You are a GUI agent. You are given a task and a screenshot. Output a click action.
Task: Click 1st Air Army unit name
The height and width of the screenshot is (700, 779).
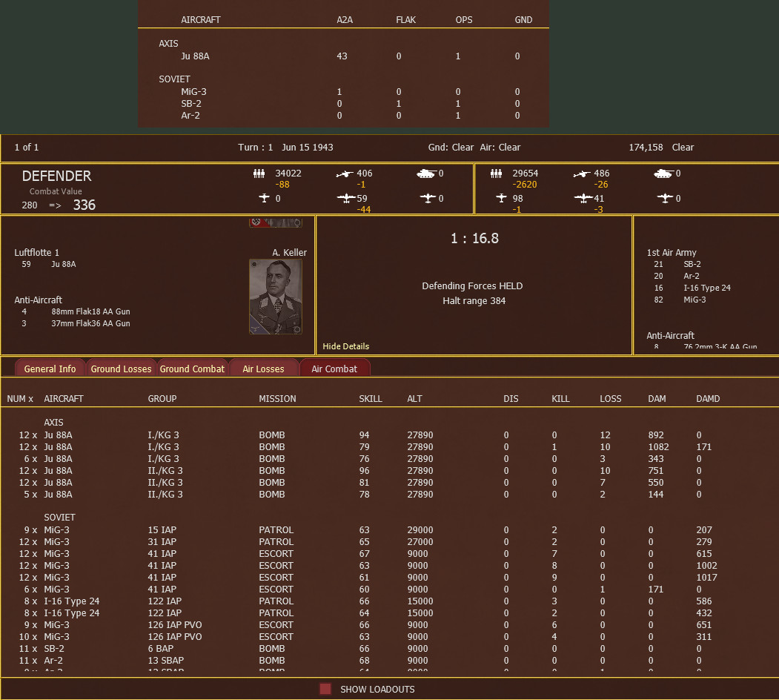pos(672,253)
